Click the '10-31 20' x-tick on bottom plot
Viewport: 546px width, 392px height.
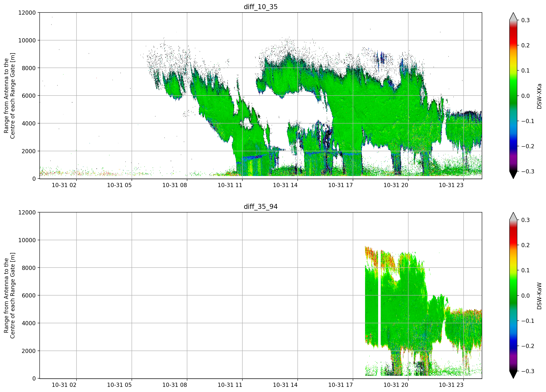pos(396,385)
